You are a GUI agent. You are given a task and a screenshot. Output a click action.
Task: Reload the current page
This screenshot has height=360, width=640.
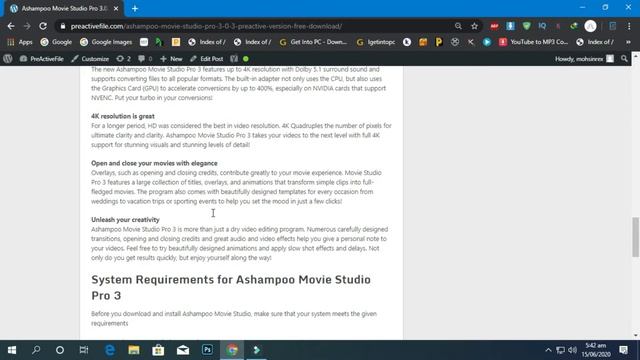pos(43,26)
